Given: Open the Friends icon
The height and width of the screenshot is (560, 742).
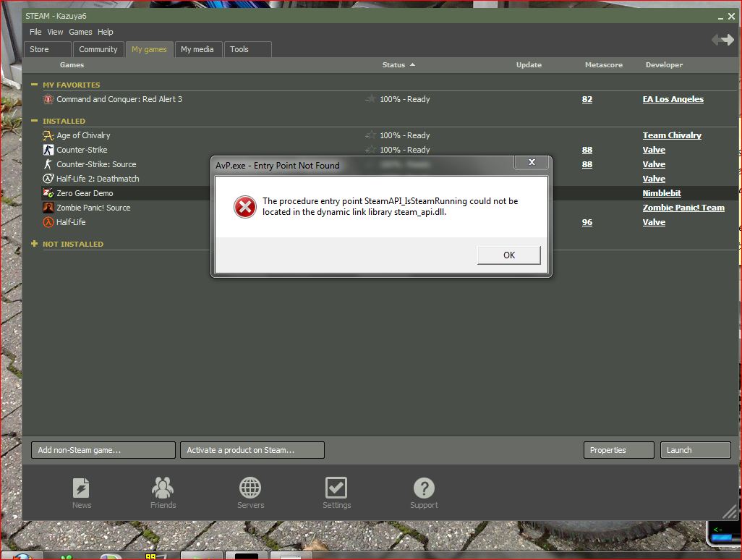Looking at the screenshot, I should pos(163,488).
